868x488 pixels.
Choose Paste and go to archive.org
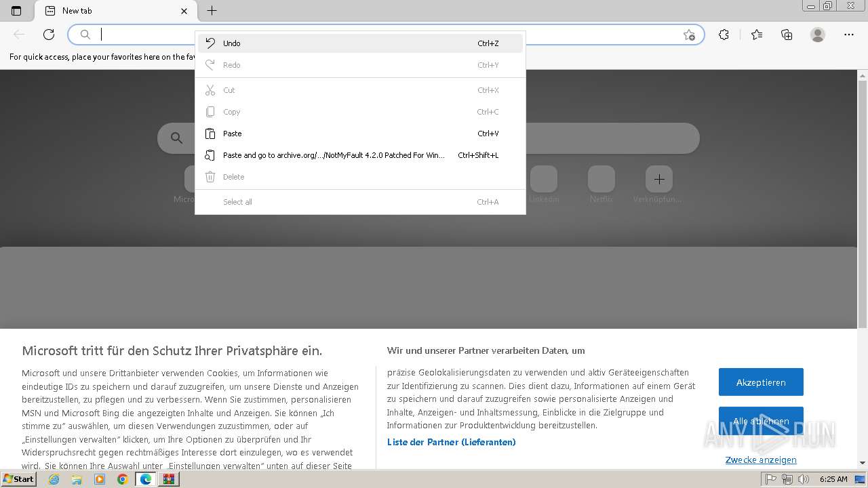(360, 155)
